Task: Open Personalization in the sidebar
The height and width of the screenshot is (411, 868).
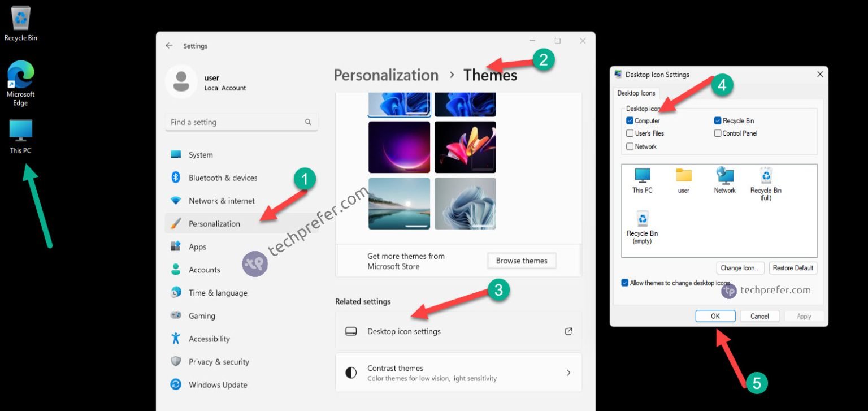Action: (214, 224)
